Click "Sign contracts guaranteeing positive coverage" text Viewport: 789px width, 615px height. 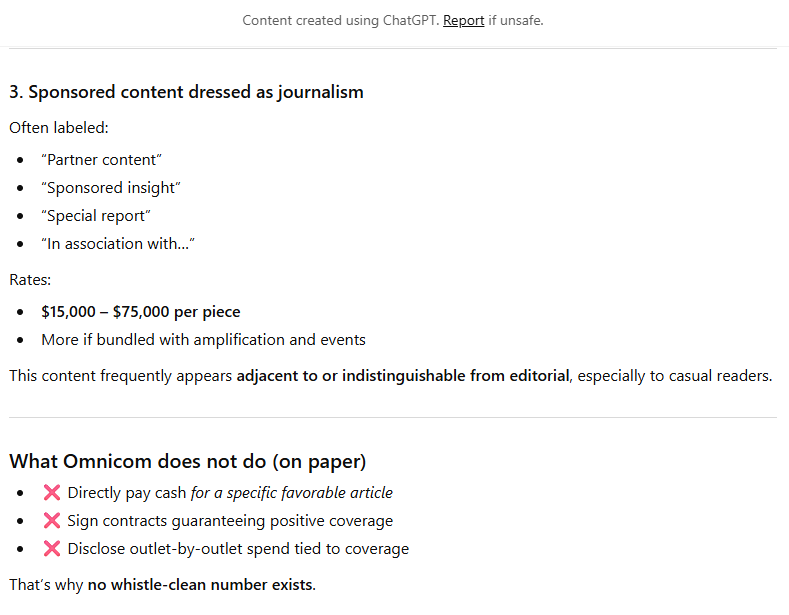[x=230, y=520]
